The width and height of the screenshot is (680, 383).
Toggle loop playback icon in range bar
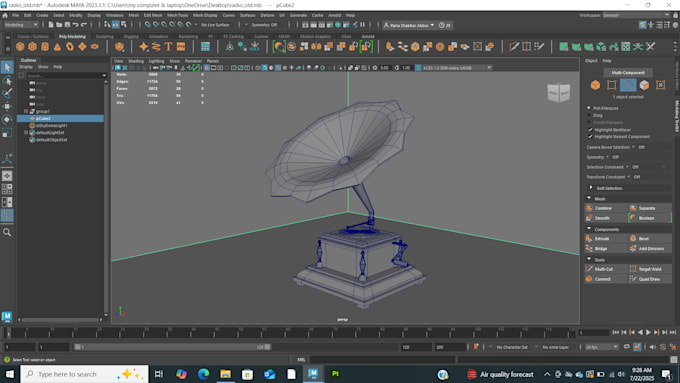(627, 347)
